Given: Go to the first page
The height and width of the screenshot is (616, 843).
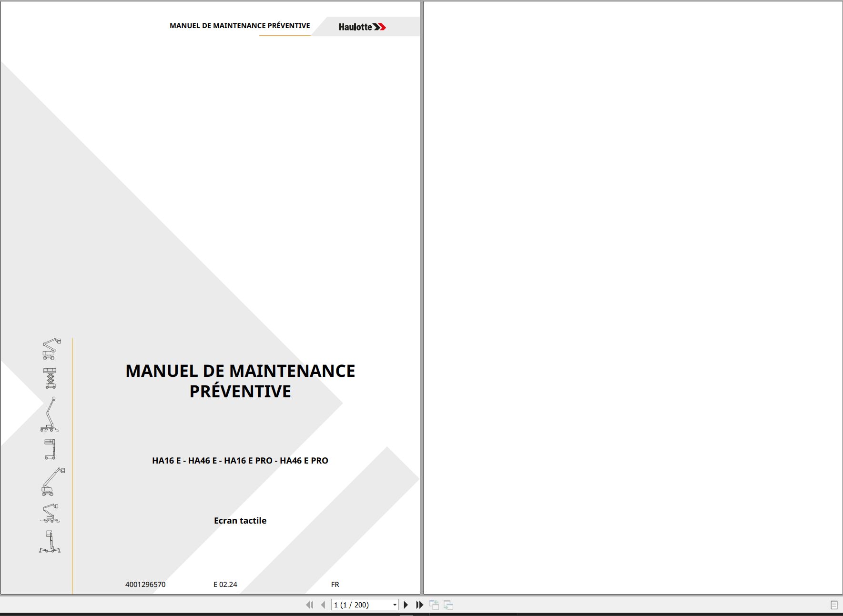Looking at the screenshot, I should 310,605.
